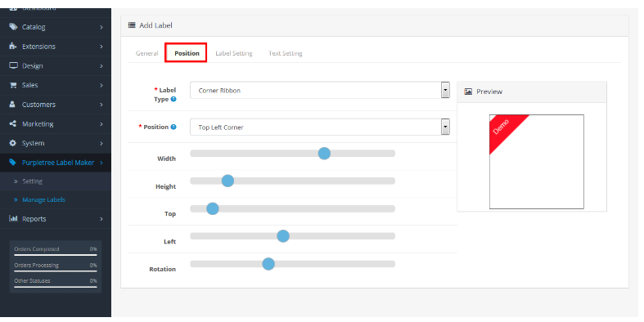This screenshot has height=322, width=644.
Task: Expand the Design menu chevron
Action: pyautogui.click(x=101, y=65)
